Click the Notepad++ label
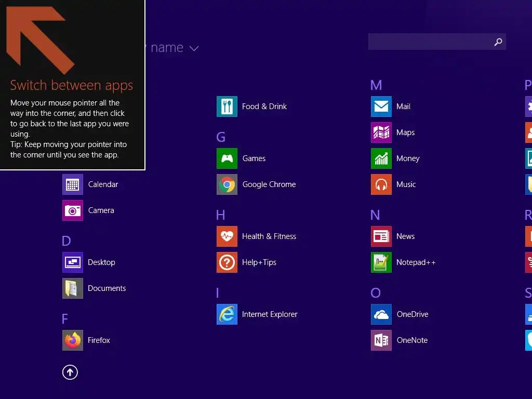532x399 pixels. point(416,262)
